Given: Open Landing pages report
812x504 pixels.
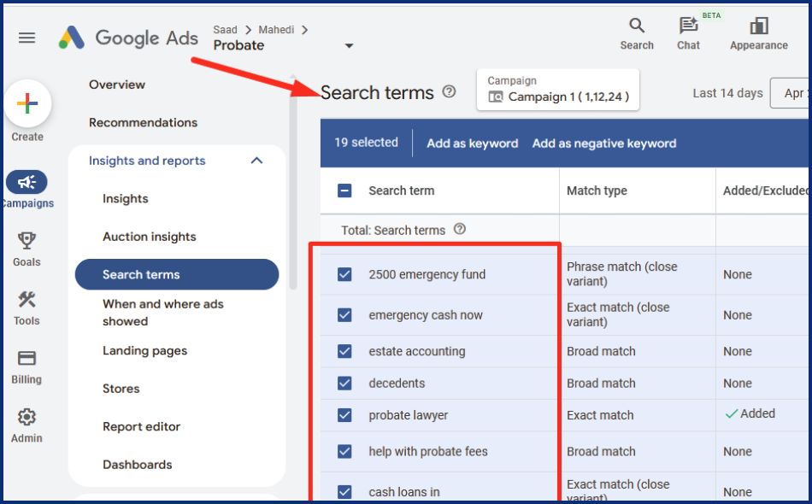Looking at the screenshot, I should [145, 350].
